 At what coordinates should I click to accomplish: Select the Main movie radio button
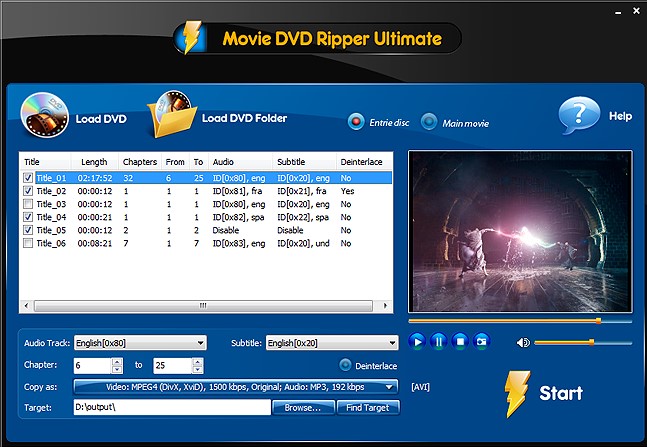429,122
